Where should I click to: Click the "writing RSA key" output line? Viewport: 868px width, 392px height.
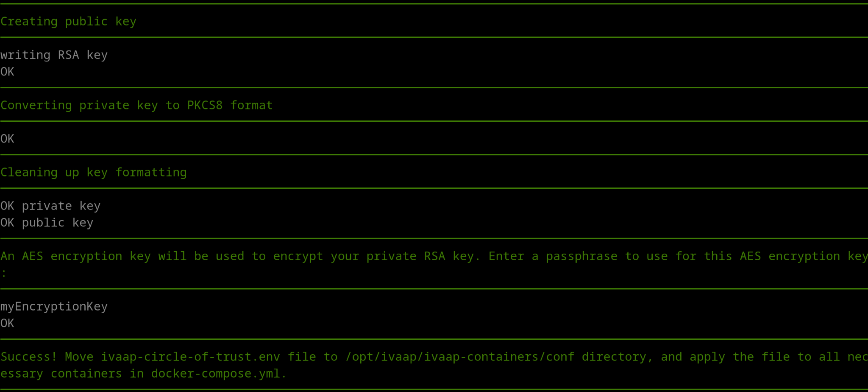[x=54, y=55]
